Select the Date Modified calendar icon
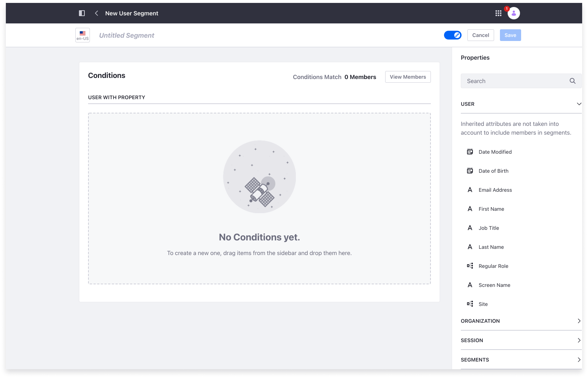This screenshot has width=588, height=378. click(470, 152)
